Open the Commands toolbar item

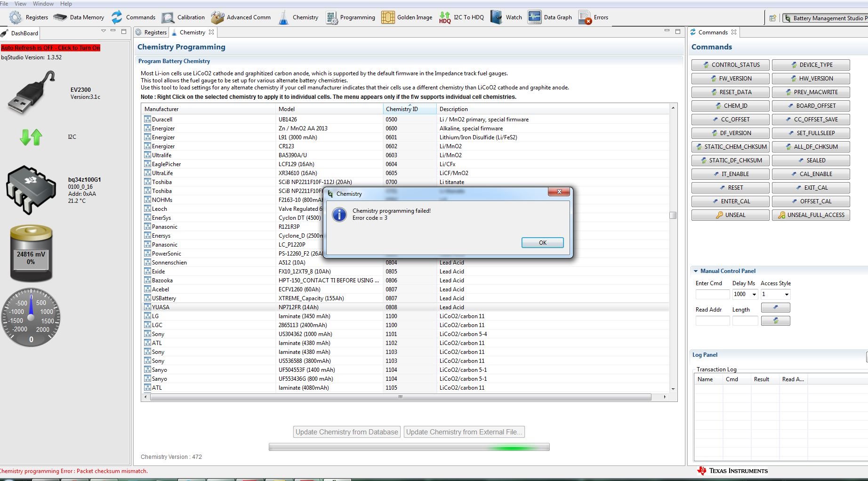click(x=133, y=17)
